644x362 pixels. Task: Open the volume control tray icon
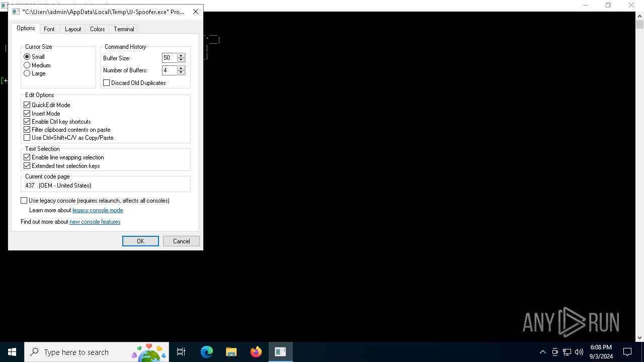(x=579, y=352)
